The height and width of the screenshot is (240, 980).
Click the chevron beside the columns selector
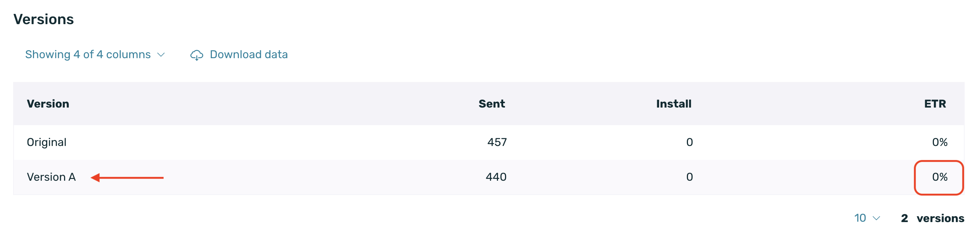161,55
